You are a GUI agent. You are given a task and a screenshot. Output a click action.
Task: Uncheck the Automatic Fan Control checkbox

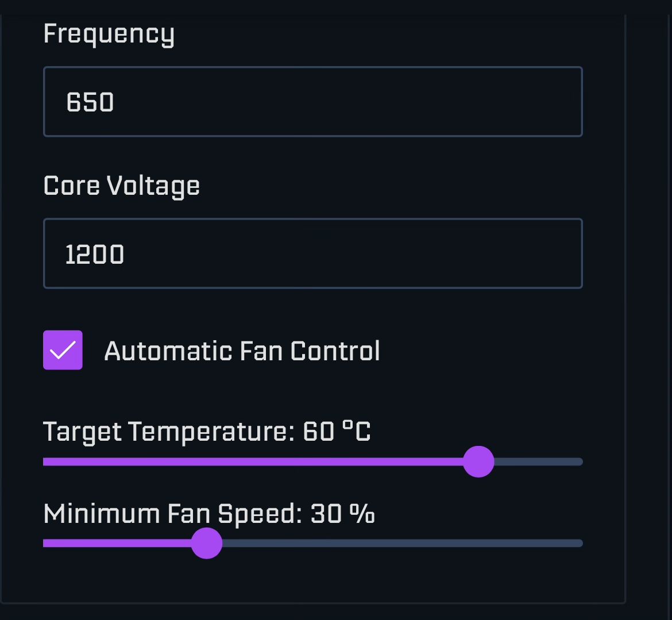click(x=63, y=350)
